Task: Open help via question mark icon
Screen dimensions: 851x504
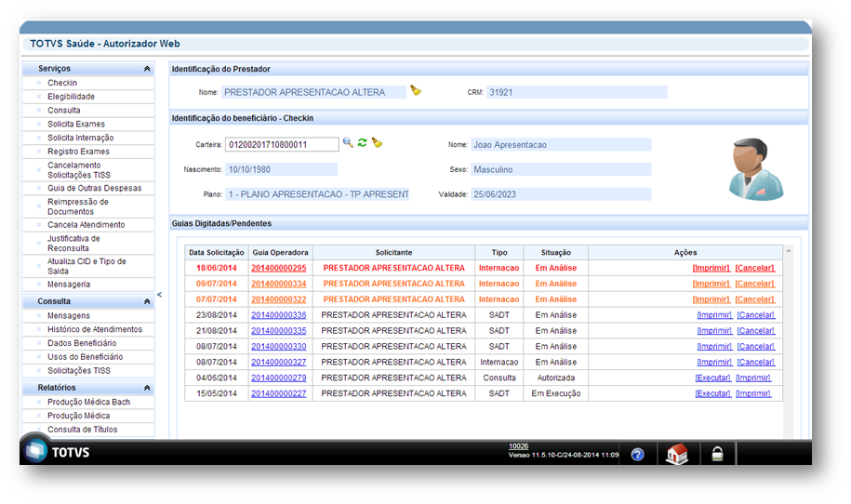Action: click(638, 454)
